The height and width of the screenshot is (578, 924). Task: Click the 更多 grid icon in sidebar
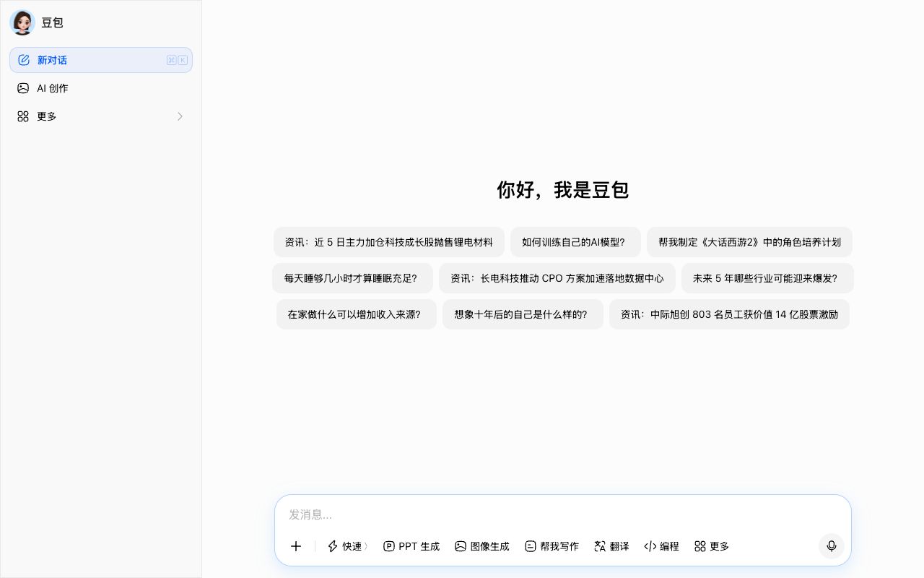pos(23,116)
